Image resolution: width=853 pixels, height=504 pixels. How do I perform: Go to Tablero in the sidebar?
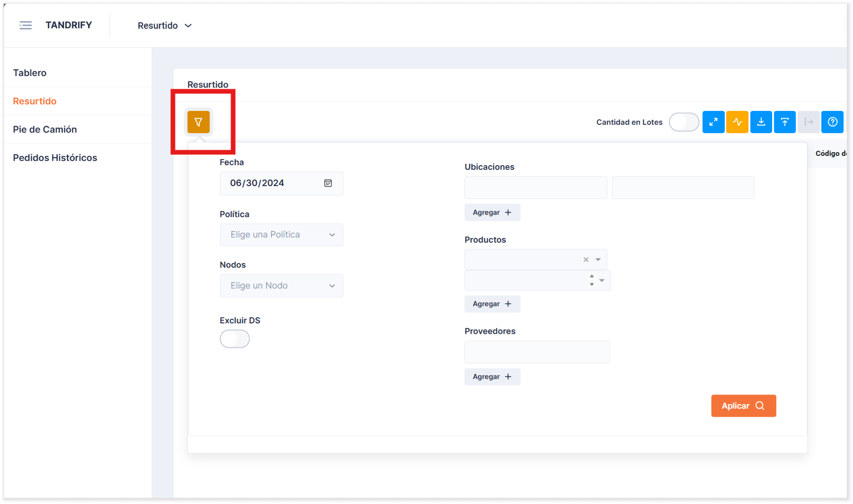[30, 73]
